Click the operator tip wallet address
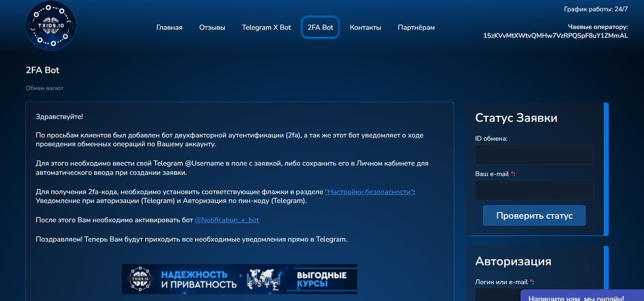Viewport: 644px width, 301px height. [556, 35]
